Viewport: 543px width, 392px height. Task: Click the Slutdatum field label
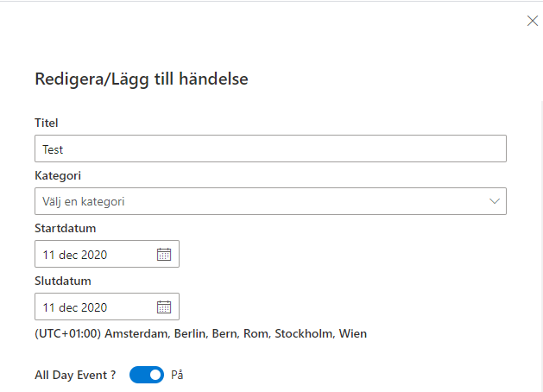(63, 281)
